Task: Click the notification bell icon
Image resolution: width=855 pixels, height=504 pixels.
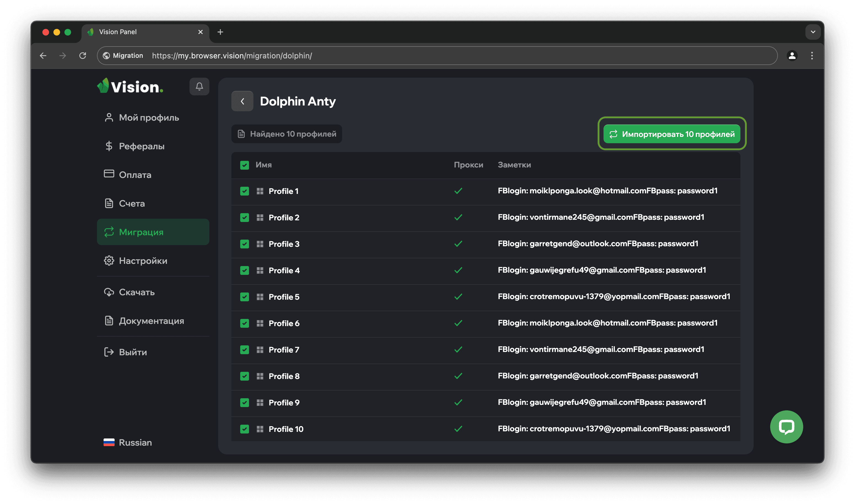Action: [x=199, y=86]
